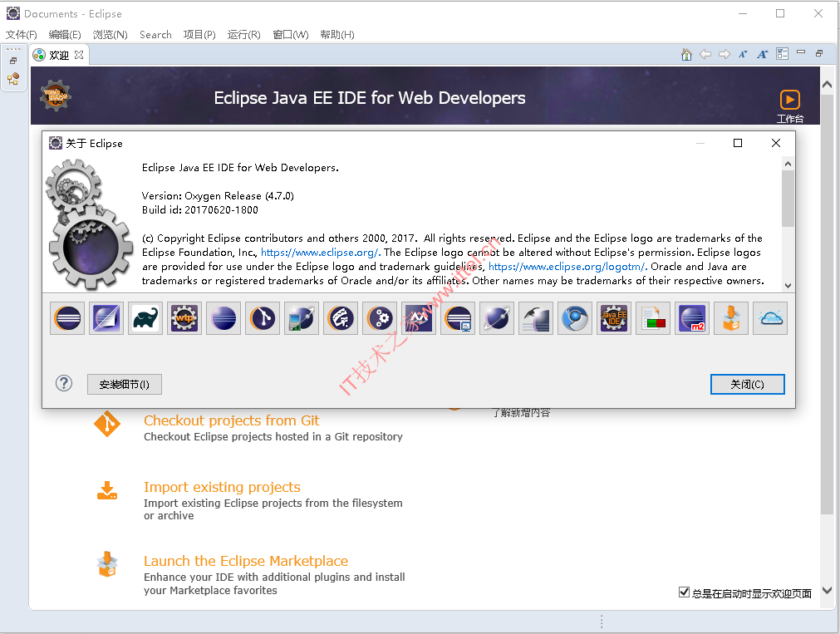This screenshot has height=634, width=840.
Task: Open the eclipse.org/logotm link
Action: coord(567,267)
